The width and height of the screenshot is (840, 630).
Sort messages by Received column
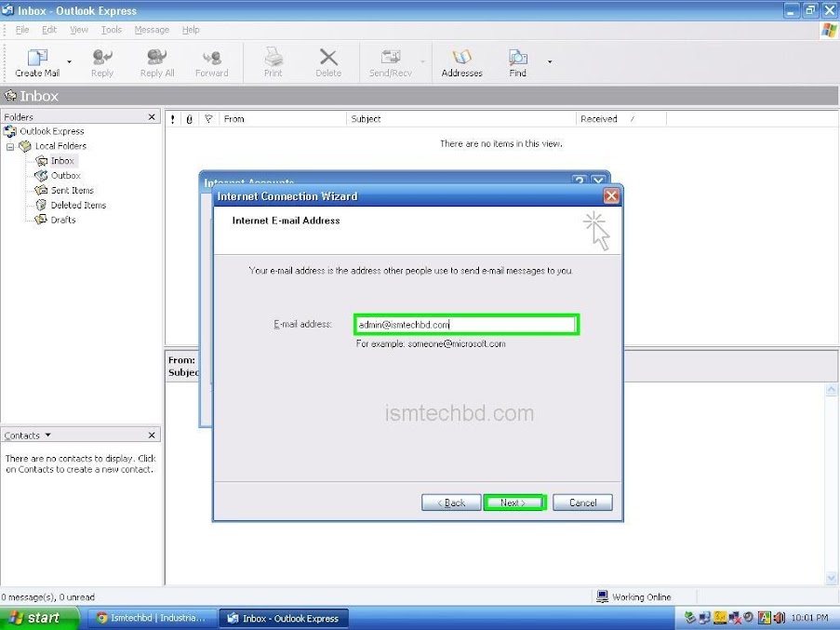[620, 119]
